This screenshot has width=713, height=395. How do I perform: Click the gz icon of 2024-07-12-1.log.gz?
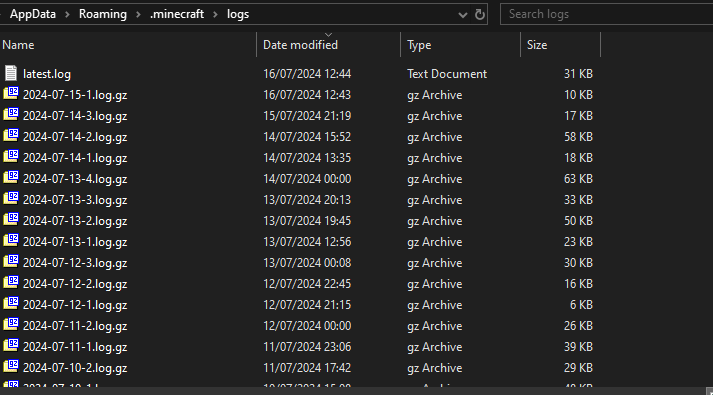(11, 303)
